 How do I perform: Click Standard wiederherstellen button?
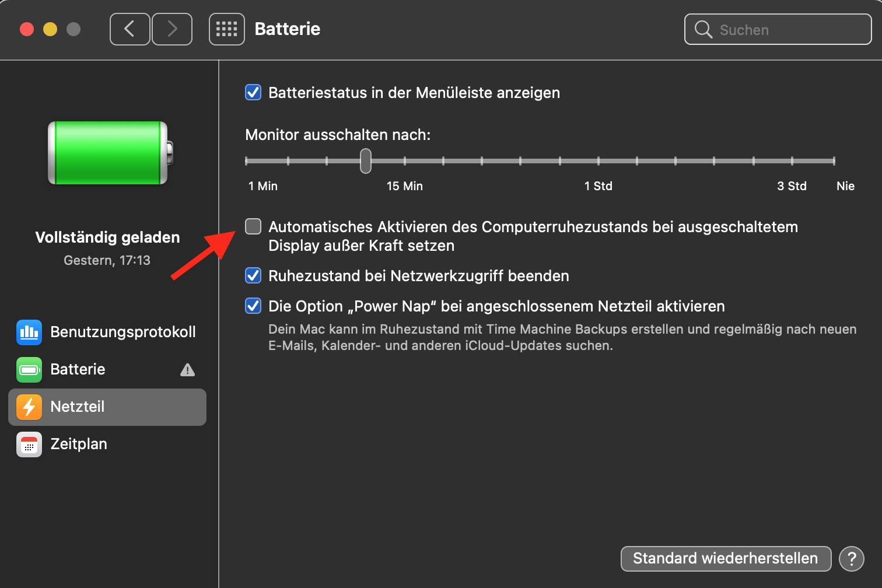pyautogui.click(x=725, y=558)
